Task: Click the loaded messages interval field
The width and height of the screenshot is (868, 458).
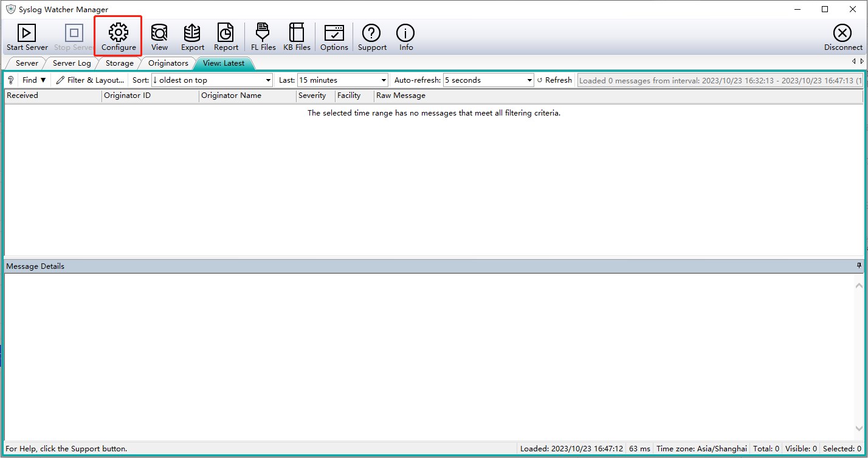Action: pyautogui.click(x=720, y=80)
